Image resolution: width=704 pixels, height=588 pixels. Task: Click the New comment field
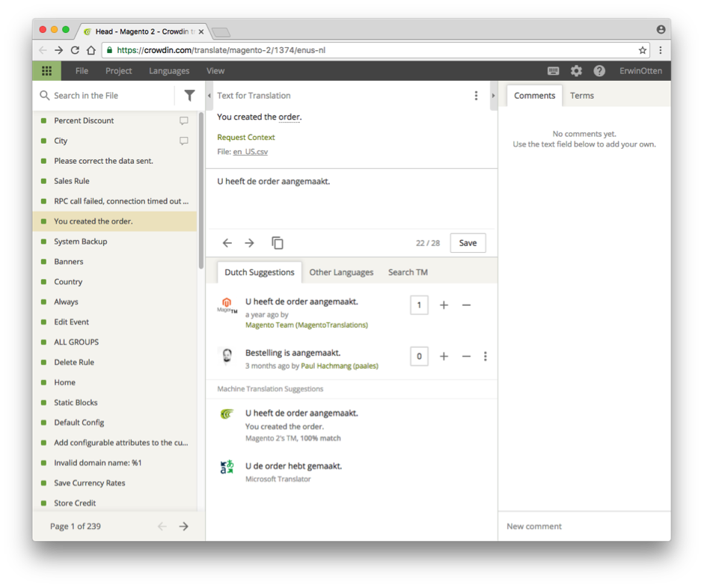pyautogui.click(x=584, y=526)
